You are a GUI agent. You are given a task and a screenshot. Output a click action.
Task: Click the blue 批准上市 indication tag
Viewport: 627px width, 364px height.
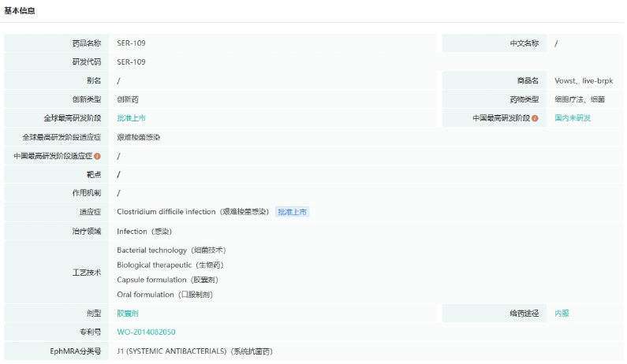[292, 212]
